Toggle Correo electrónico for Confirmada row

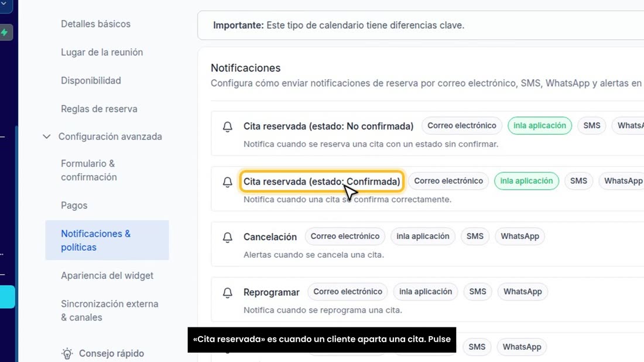tap(448, 181)
